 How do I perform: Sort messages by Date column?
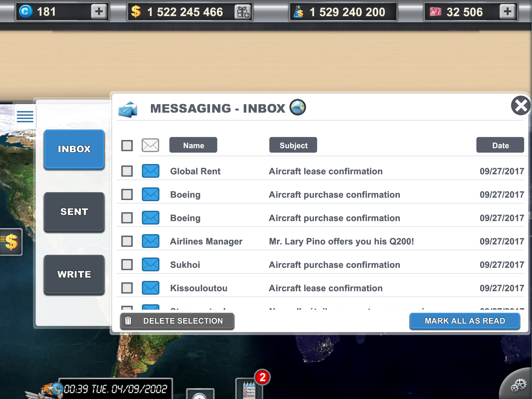click(500, 145)
